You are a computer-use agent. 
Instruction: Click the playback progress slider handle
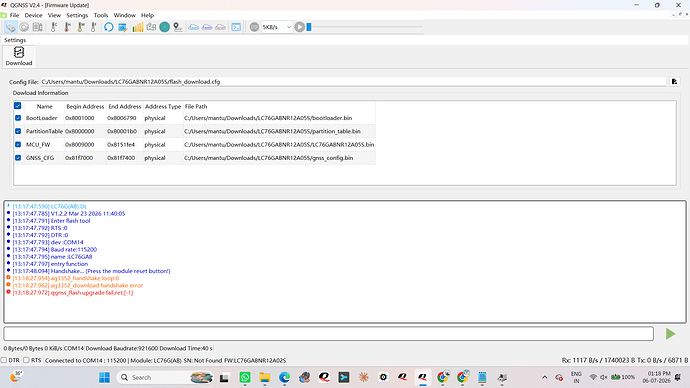tap(309, 27)
